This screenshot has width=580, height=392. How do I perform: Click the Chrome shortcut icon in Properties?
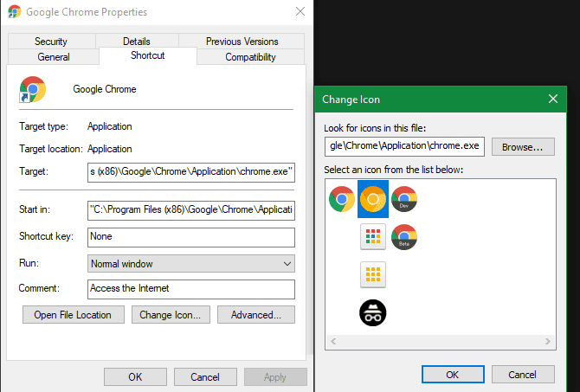point(33,89)
